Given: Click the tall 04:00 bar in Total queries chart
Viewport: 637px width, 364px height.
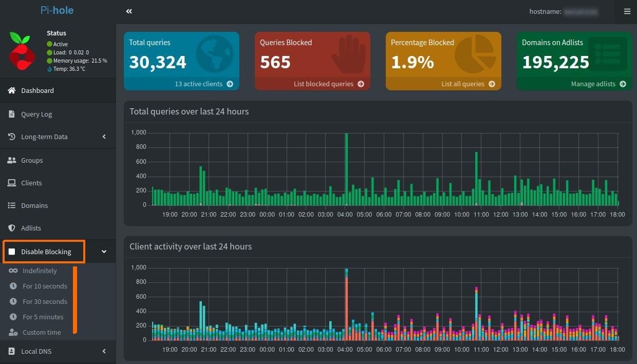Looking at the screenshot, I should 346,169.
